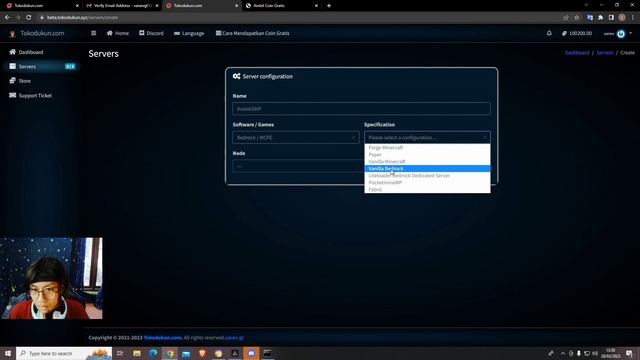The image size is (640, 360).
Task: Open the Dashboard sidebar item
Action: pos(26,52)
